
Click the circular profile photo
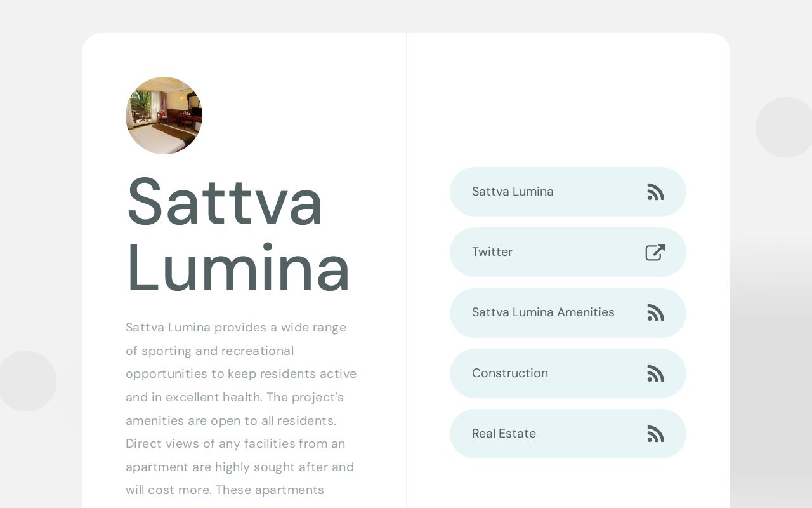[164, 115]
